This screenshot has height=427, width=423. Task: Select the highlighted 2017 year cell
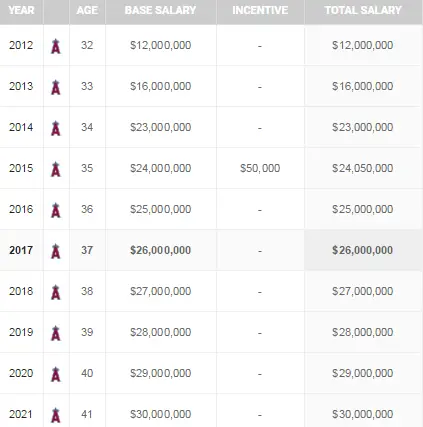point(21,250)
